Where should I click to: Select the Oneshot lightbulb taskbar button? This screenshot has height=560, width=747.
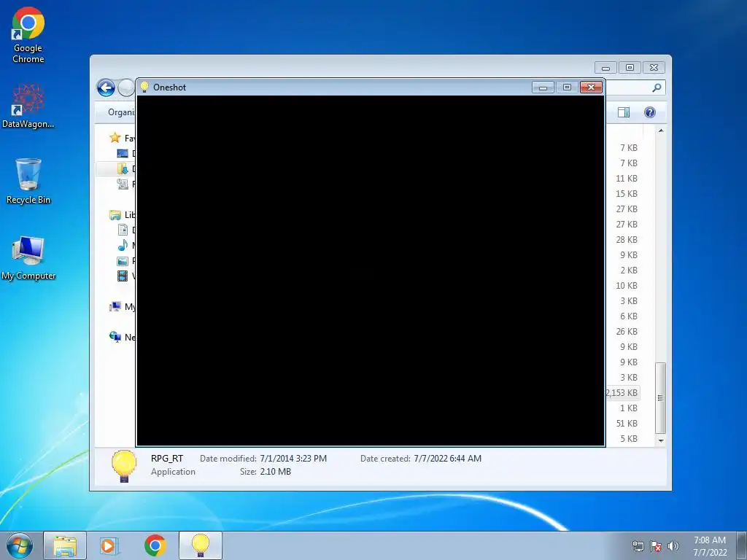(x=201, y=545)
